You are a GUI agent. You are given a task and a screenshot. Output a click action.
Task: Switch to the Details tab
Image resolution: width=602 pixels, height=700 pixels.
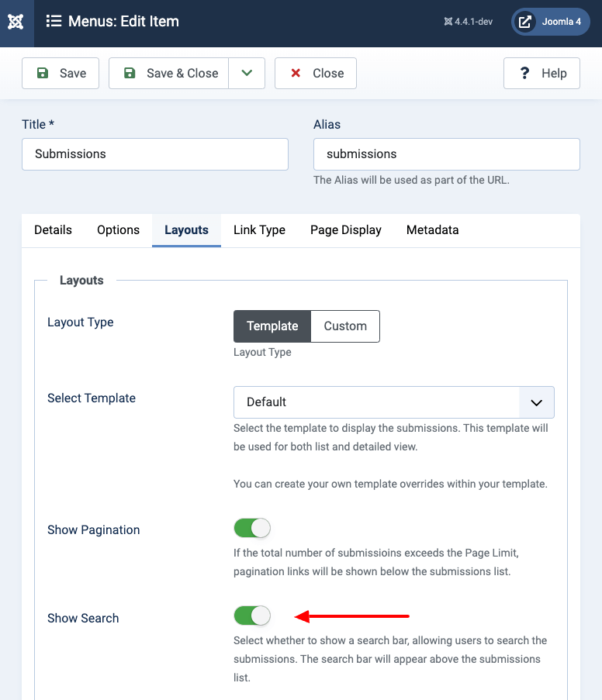(54, 230)
